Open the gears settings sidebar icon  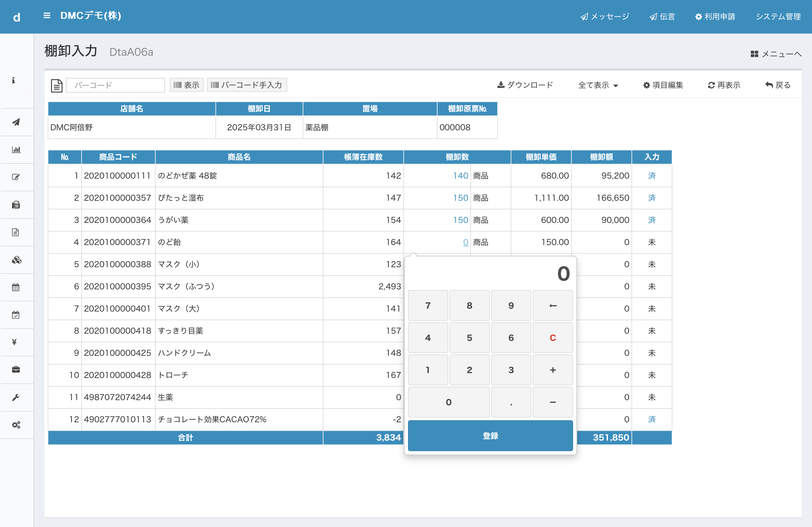(x=16, y=425)
